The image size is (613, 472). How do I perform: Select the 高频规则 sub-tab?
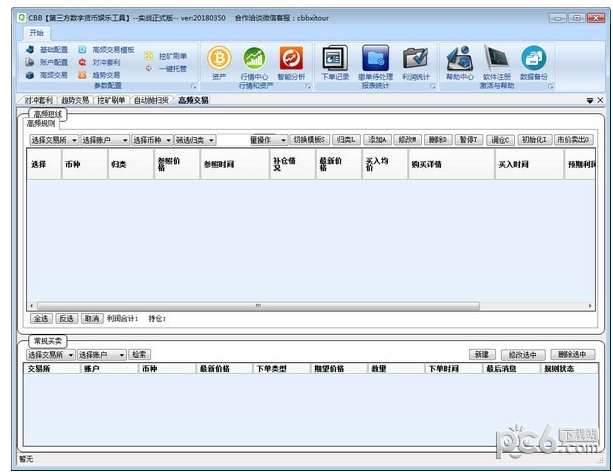[x=41, y=124]
